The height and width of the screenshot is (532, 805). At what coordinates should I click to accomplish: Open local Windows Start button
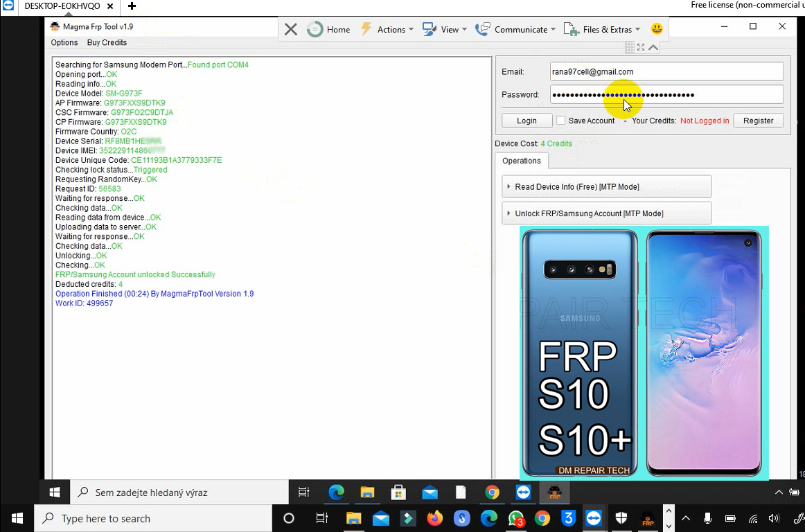pos(17,519)
